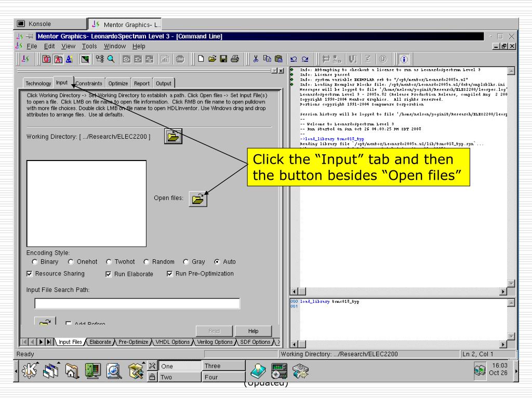Select the Pre-Optimize bottom tab
This screenshot has height=399, width=532.
click(134, 342)
